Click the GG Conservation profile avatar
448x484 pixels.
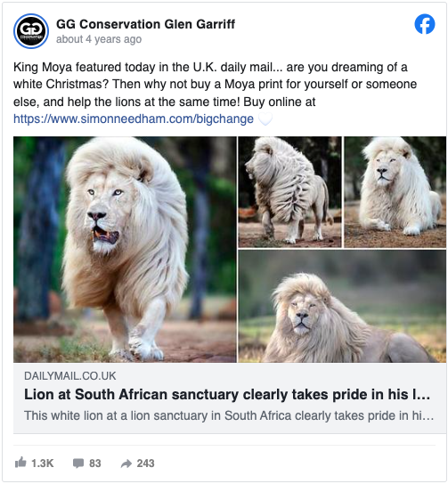point(31,31)
